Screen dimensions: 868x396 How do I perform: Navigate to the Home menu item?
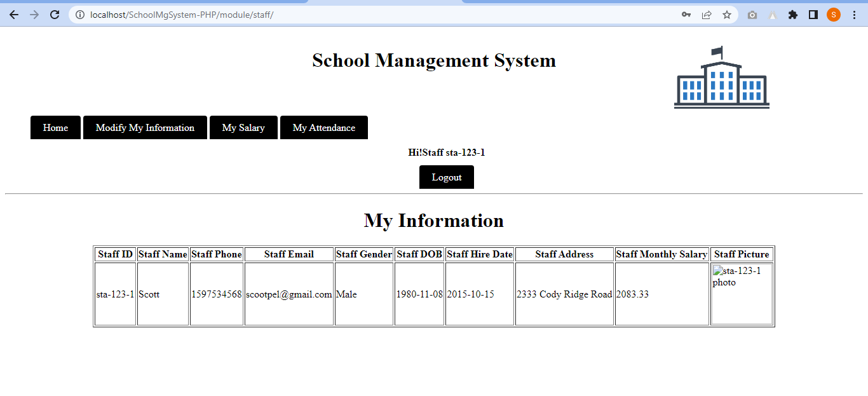pos(55,127)
